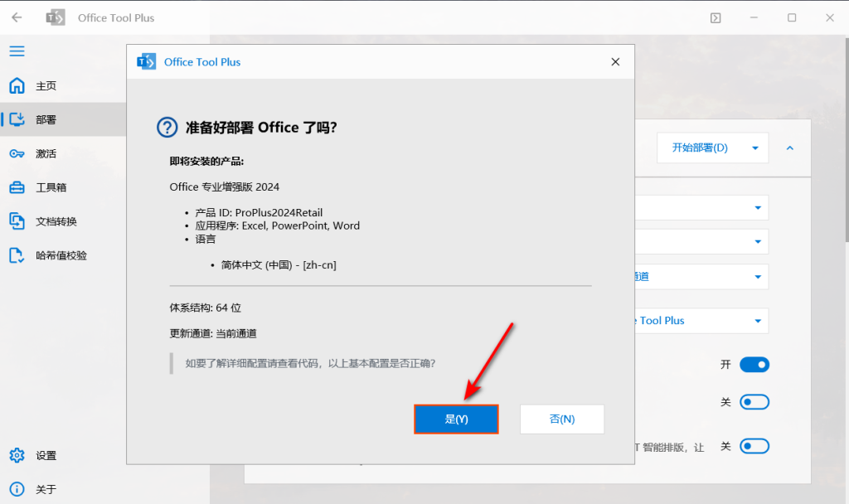849x504 pixels.
Task: Turn off the 开 toggle switch
Action: (754, 365)
